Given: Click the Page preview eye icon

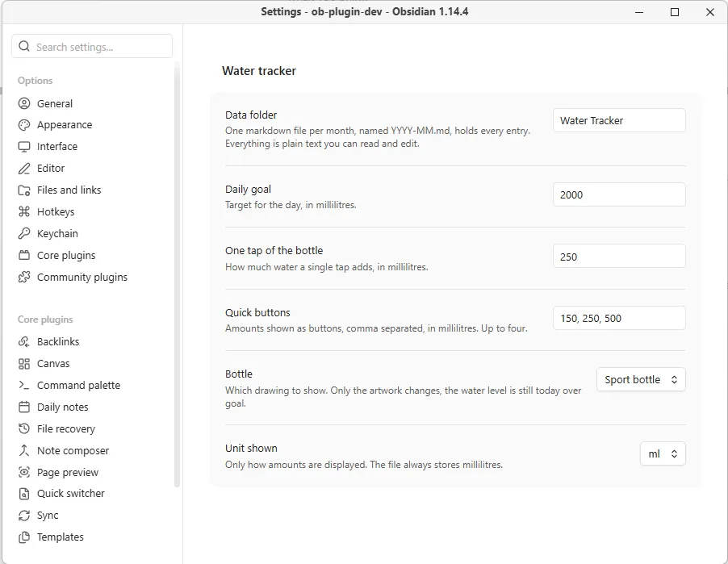Looking at the screenshot, I should (x=24, y=472).
